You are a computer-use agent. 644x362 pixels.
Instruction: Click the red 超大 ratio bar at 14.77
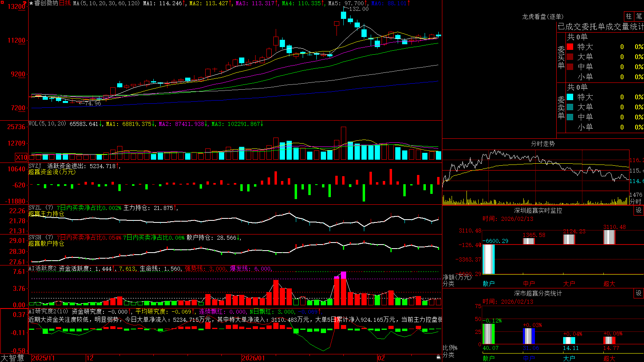coord(609,340)
